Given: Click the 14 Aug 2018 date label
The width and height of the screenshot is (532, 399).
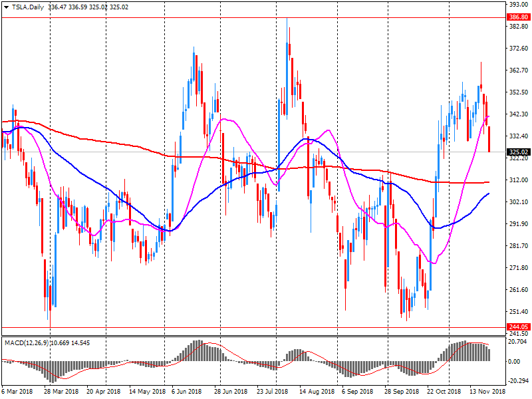Looking at the screenshot, I should [x=317, y=391].
